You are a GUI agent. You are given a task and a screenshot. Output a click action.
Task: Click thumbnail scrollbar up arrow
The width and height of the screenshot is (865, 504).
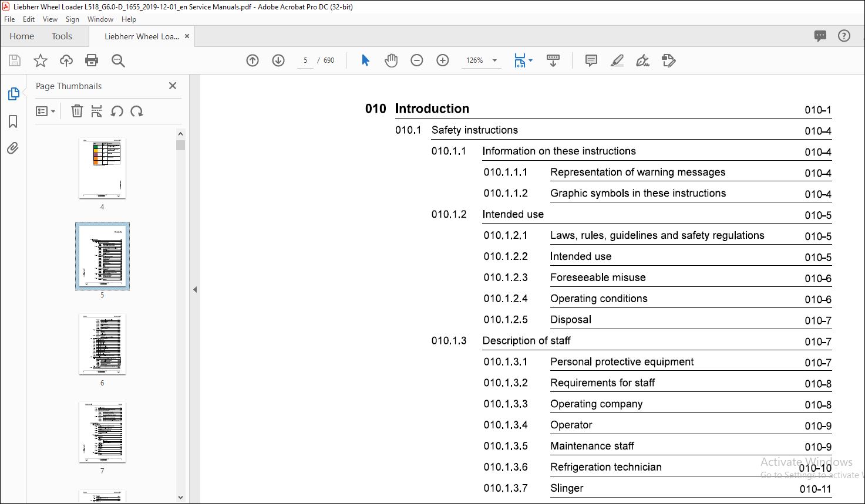tap(180, 134)
